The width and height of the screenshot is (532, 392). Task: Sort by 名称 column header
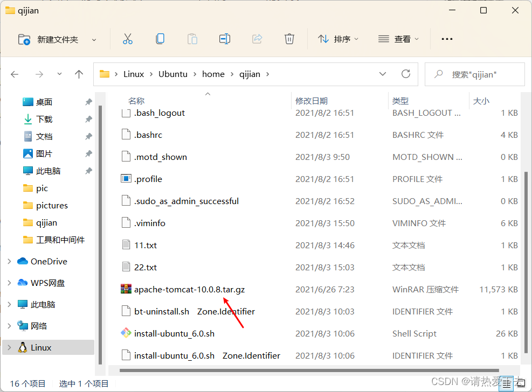[136, 101]
